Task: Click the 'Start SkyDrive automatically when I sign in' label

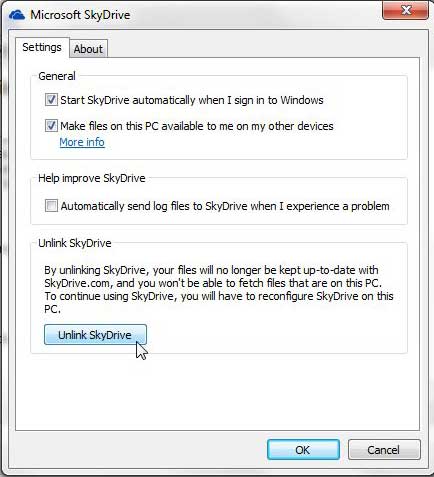Action: [x=192, y=100]
